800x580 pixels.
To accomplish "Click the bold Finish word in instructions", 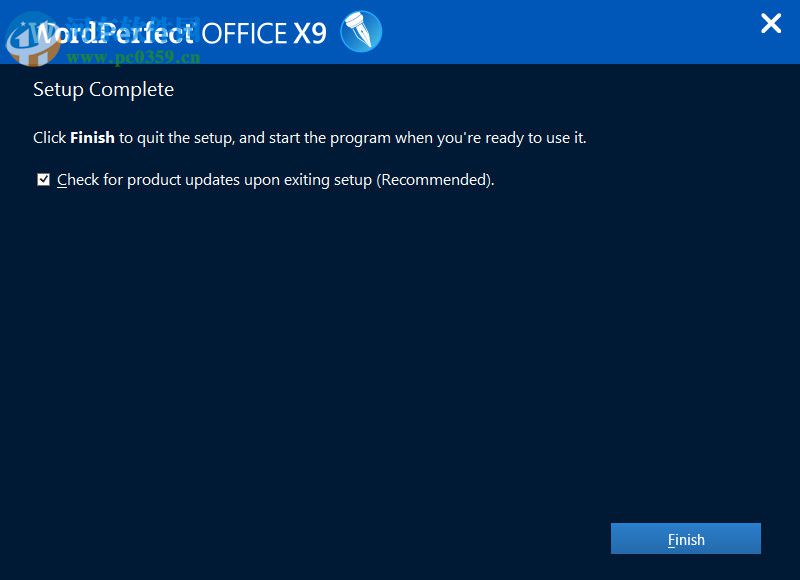I will tap(93, 138).
